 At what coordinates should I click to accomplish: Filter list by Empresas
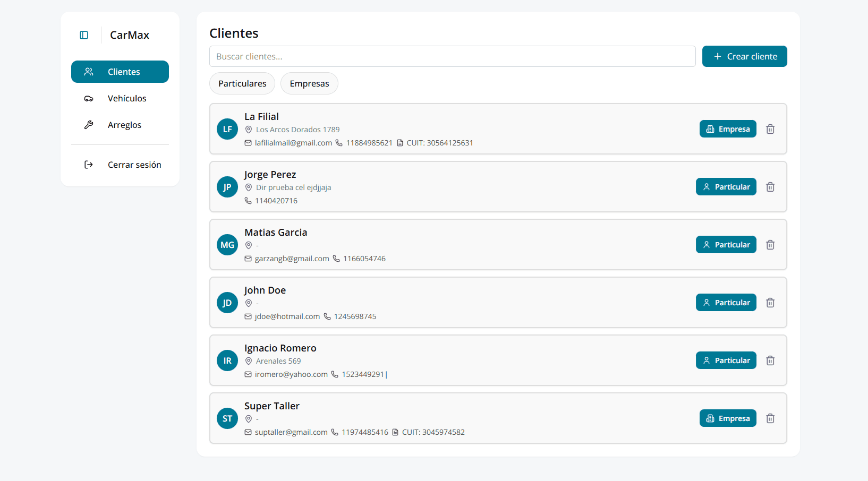[309, 83]
